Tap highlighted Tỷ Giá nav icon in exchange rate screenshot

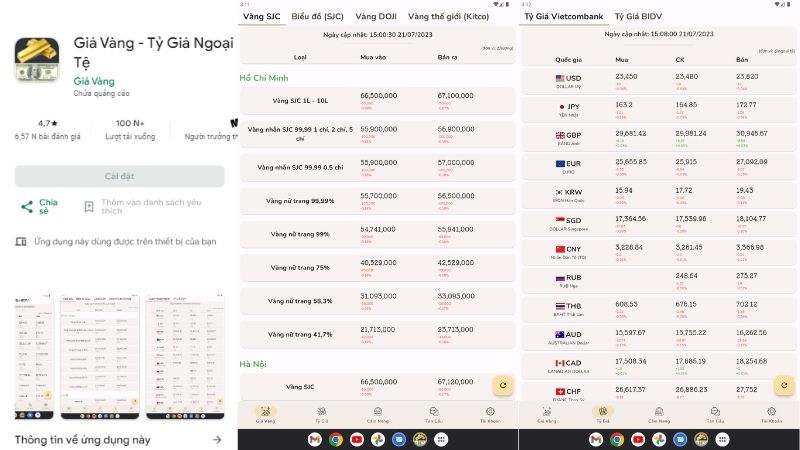coord(603,414)
